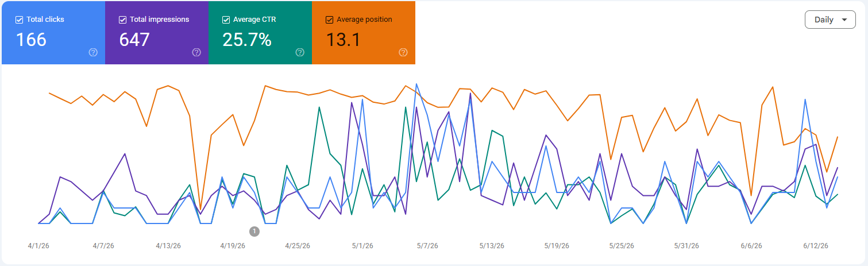This screenshot has height=266, width=868.
Task: Click the 5/13/26 date axis label
Action: (x=492, y=246)
